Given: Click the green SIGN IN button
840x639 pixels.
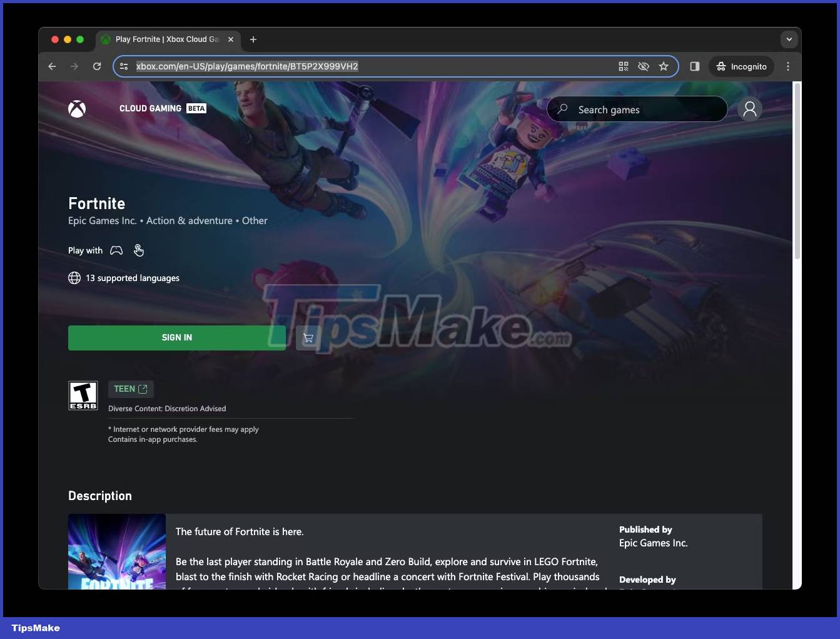Looking at the screenshot, I should [177, 337].
